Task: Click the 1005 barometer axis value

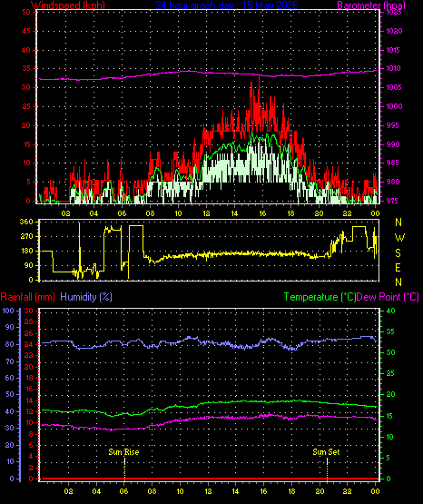Action: click(394, 87)
